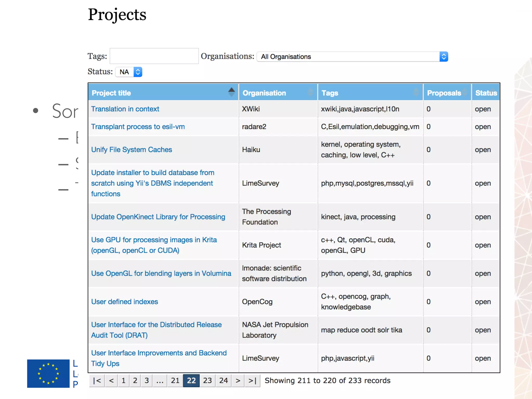532x399 pixels.
Task: Click tags python, opengl, 3d, graphics
Action: click(366, 273)
